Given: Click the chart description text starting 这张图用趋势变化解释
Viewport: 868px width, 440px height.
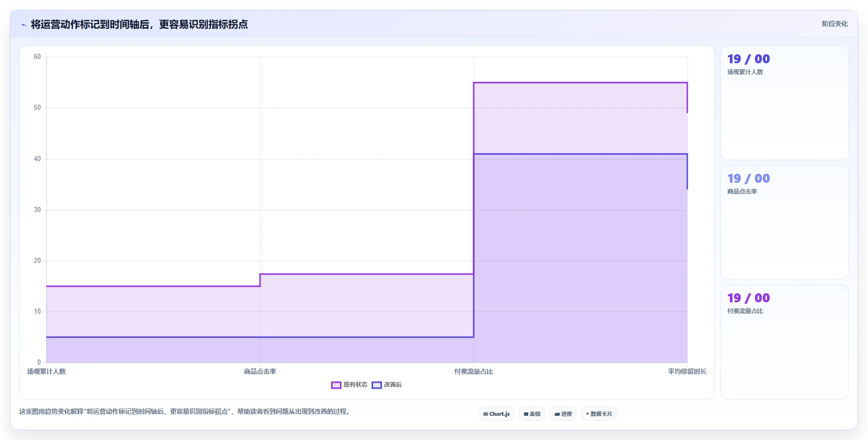Looking at the screenshot, I should tap(185, 411).
